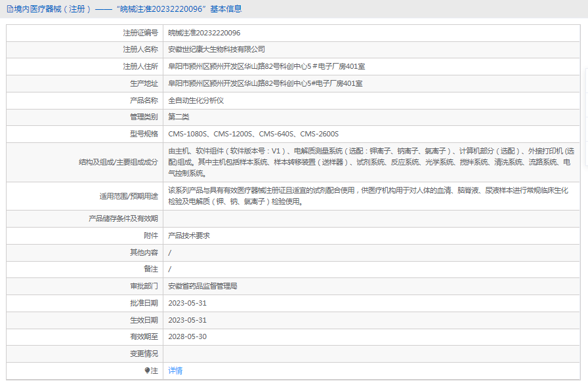The image size is (588, 385).
Task: Select the approval department 安徽省药品监督管理局
Action: pos(203,287)
